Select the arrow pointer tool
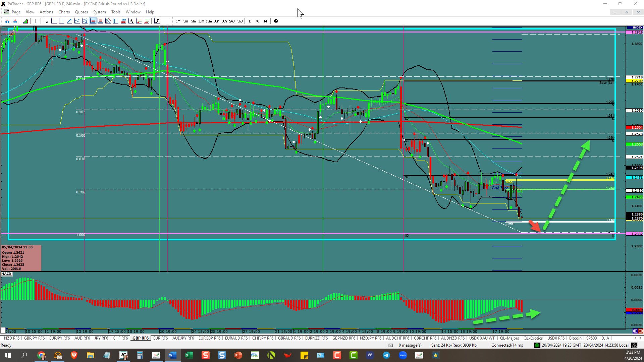Image resolution: width=644 pixels, height=362 pixels. pos(46,21)
